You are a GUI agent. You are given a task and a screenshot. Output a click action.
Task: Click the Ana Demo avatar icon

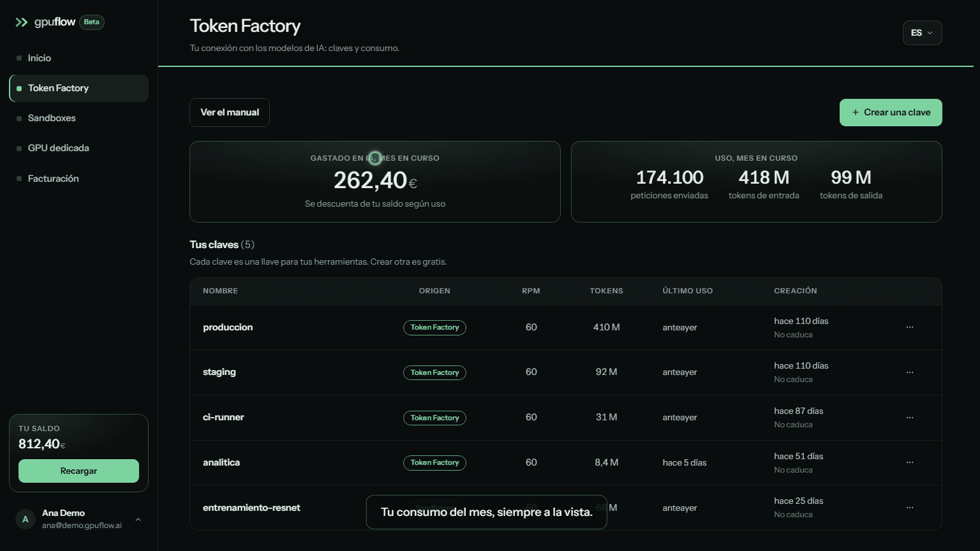click(26, 519)
